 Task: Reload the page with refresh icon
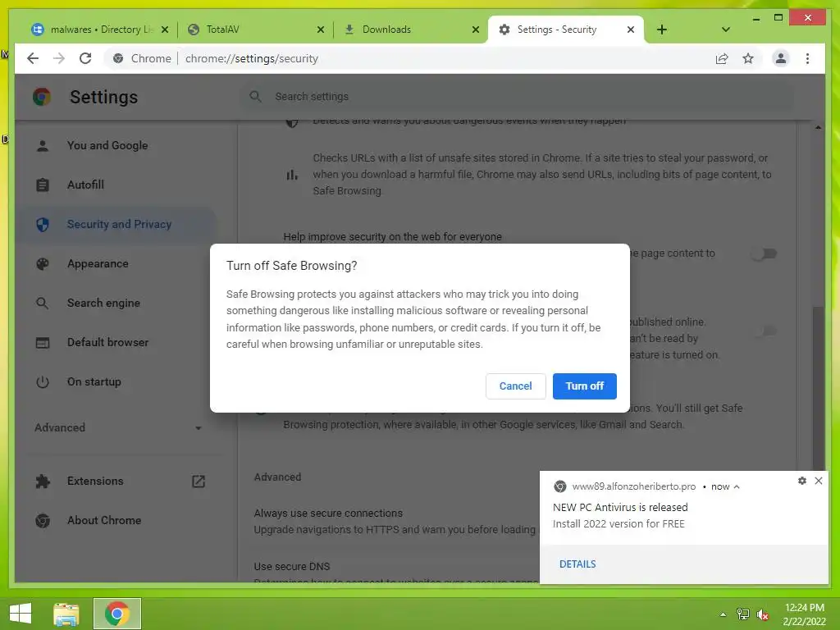[x=85, y=58]
